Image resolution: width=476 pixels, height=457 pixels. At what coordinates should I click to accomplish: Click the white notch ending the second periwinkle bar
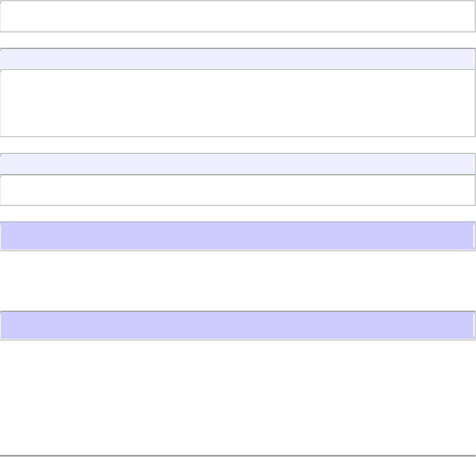click(x=474, y=325)
